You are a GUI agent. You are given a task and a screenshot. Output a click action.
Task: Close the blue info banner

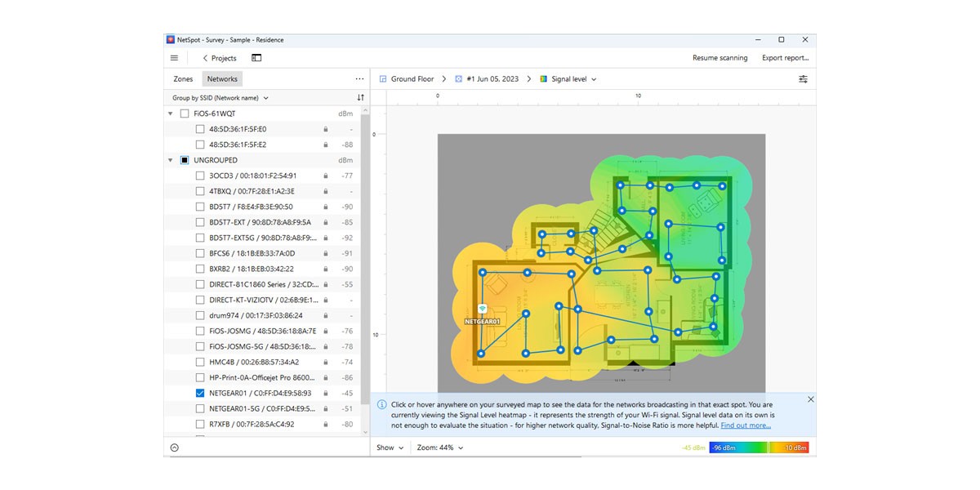pos(810,399)
